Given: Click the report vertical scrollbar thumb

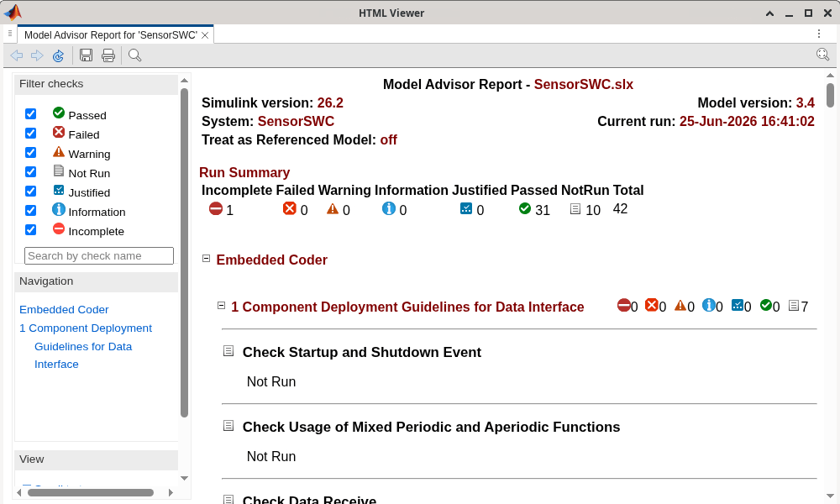Looking at the screenshot, I should click(x=830, y=95).
